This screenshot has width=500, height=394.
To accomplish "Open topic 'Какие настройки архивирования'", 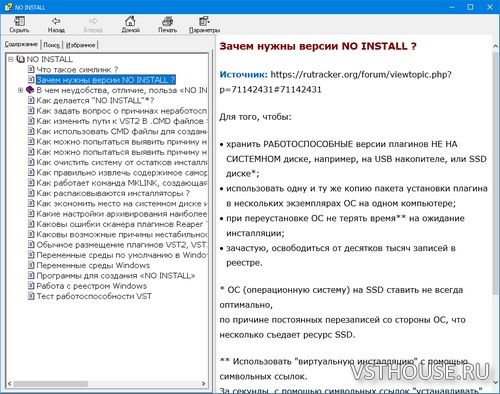I will 121,214.
